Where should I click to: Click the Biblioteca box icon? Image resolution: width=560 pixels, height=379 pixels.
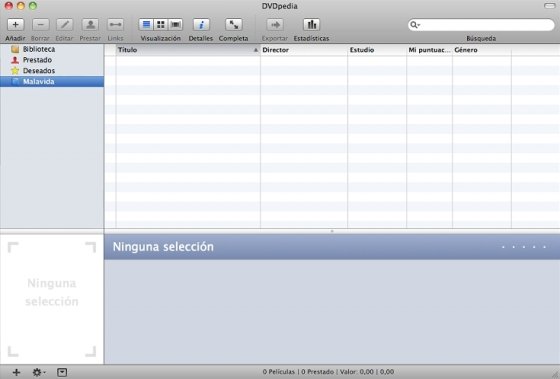click(x=15, y=49)
